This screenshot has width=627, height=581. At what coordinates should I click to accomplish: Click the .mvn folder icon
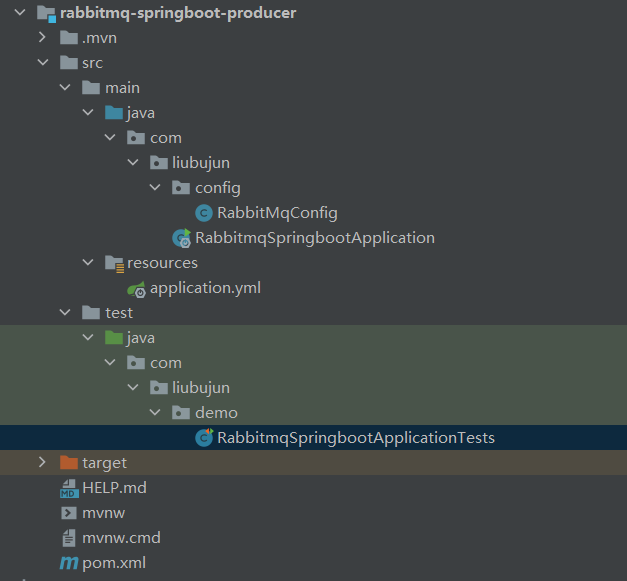(69, 38)
